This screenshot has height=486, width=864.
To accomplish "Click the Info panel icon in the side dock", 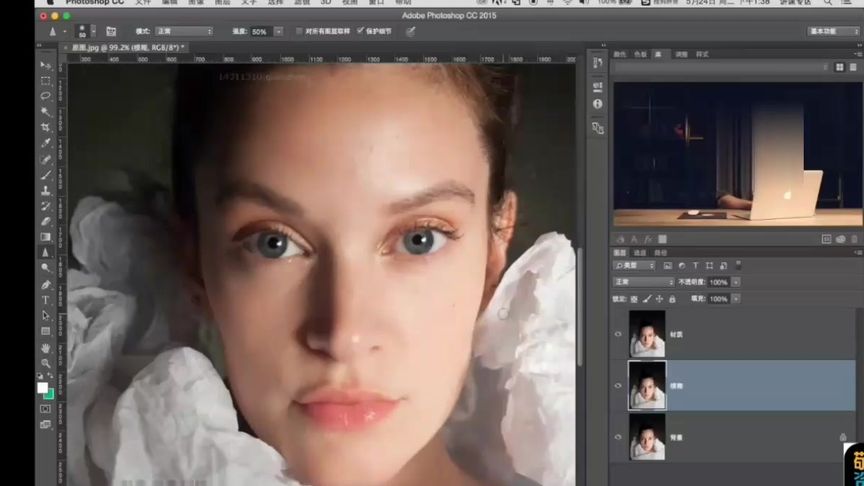I will 597,103.
